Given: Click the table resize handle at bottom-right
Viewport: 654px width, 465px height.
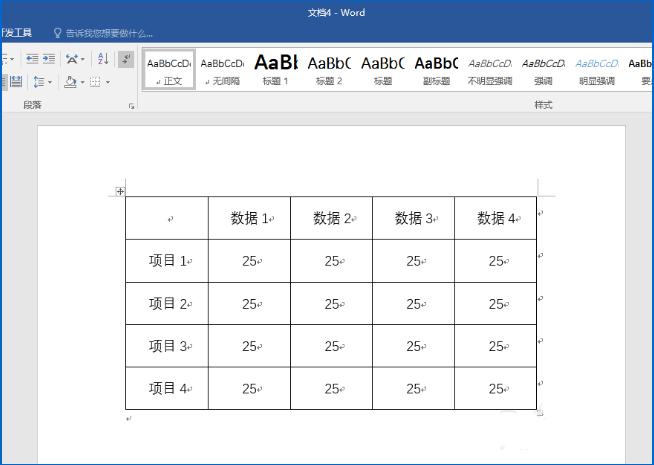Looking at the screenshot, I should (x=540, y=413).
